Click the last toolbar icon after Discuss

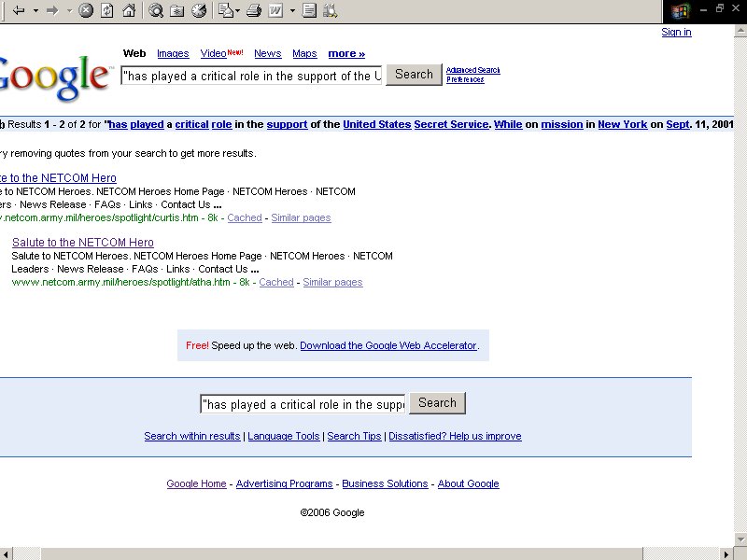click(x=331, y=10)
